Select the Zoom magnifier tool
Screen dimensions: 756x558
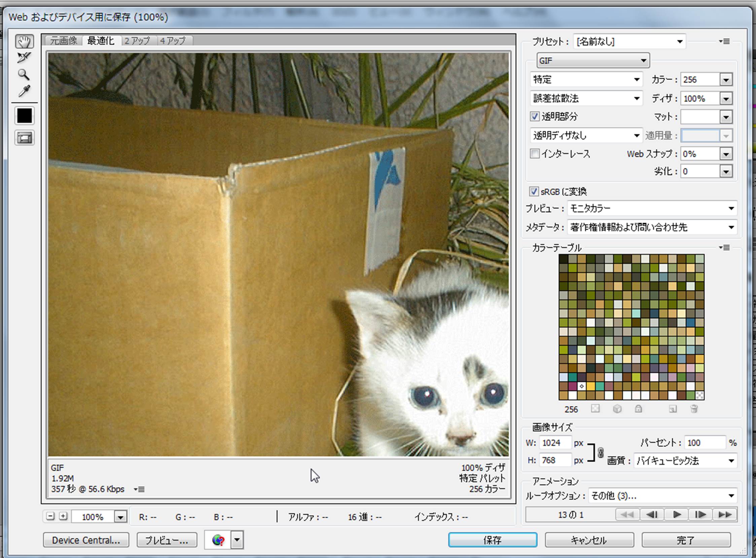(24, 74)
